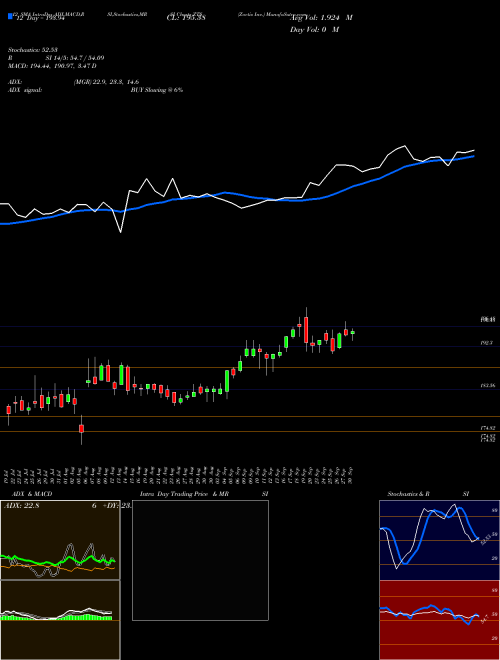Select the '174.92' price axis label
Image resolution: width=500 pixels, height=660 pixels.
[x=488, y=428]
